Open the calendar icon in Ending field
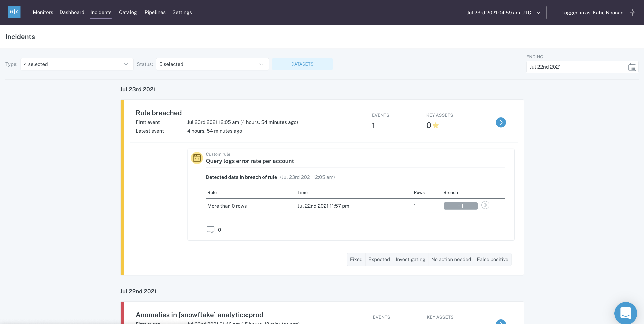Screen dimensions: 644x324 [632, 67]
